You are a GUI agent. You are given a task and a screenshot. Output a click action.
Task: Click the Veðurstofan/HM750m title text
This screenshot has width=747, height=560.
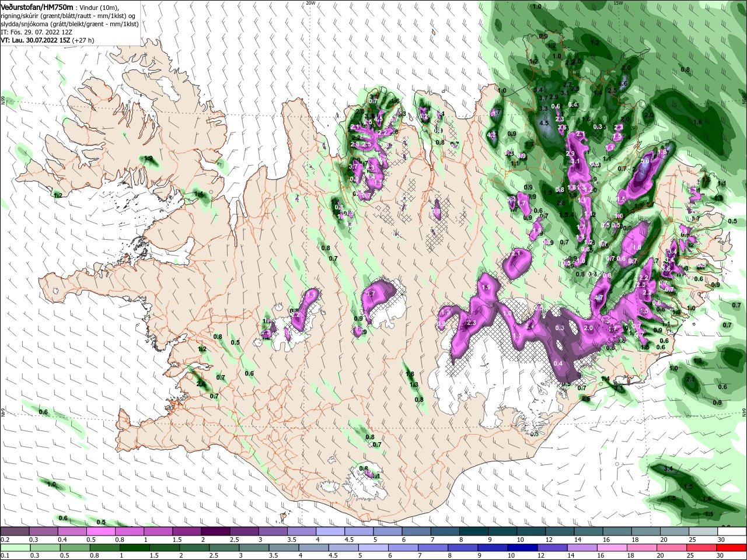tap(37, 6)
